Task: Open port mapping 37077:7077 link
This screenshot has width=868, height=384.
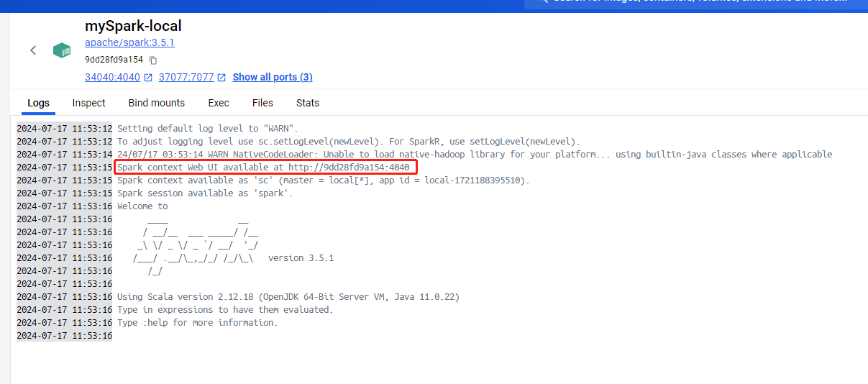Action: [x=186, y=77]
